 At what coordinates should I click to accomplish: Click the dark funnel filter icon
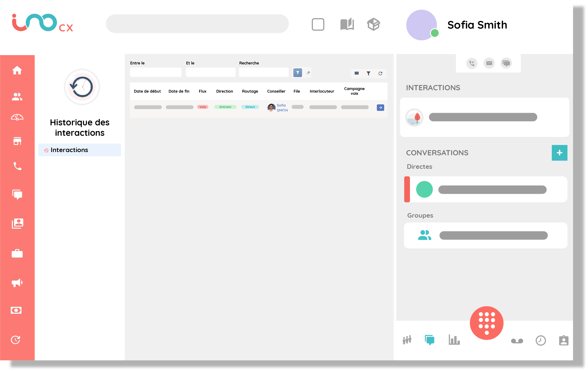pyautogui.click(x=368, y=73)
